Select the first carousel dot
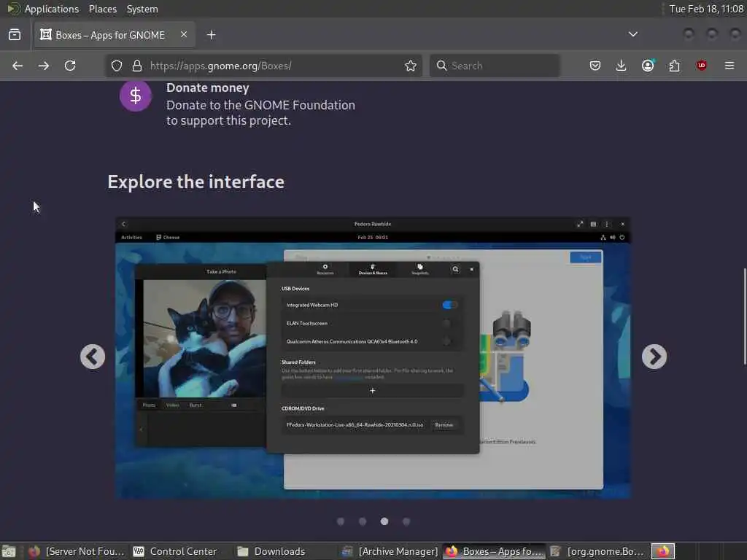Screen dimensions: 747x560 point(341,521)
